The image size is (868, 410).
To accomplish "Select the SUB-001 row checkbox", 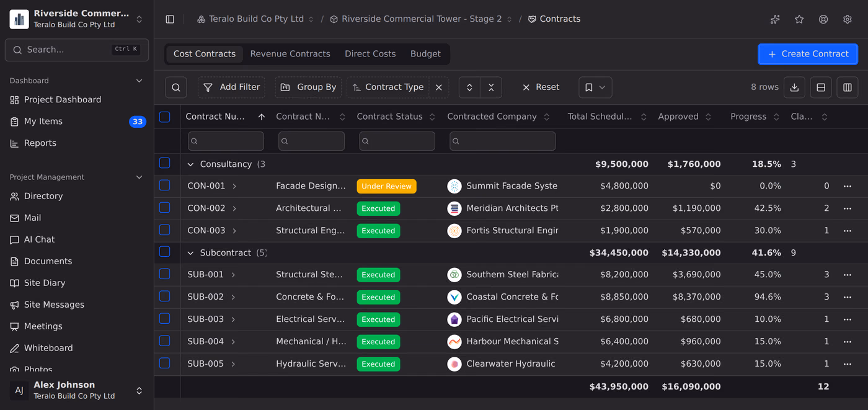I will [164, 274].
